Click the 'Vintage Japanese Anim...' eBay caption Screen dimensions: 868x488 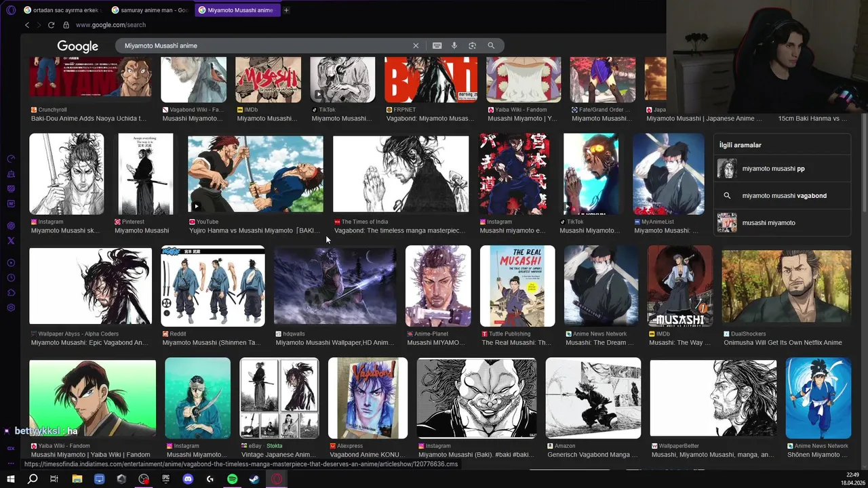[x=279, y=455]
